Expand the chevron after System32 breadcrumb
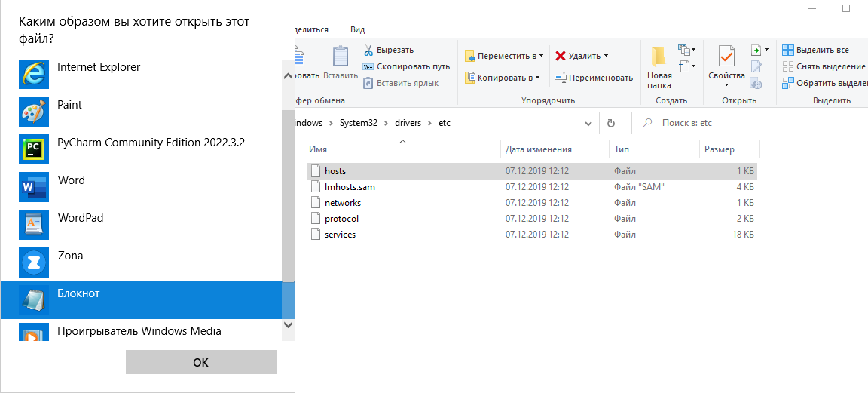The image size is (868, 393). [386, 123]
